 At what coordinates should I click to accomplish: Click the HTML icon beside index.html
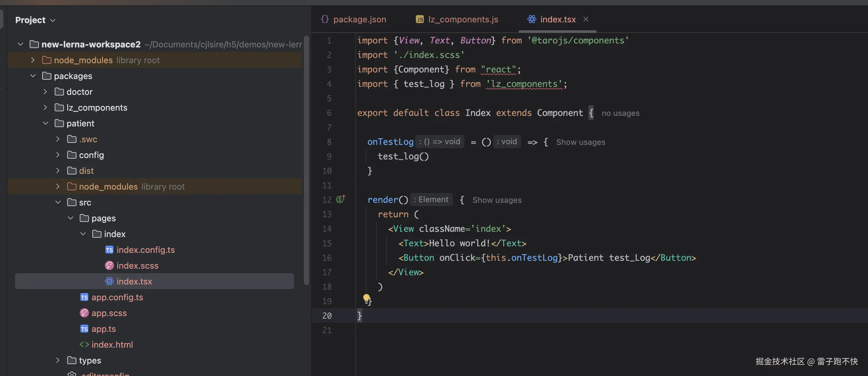[84, 345]
